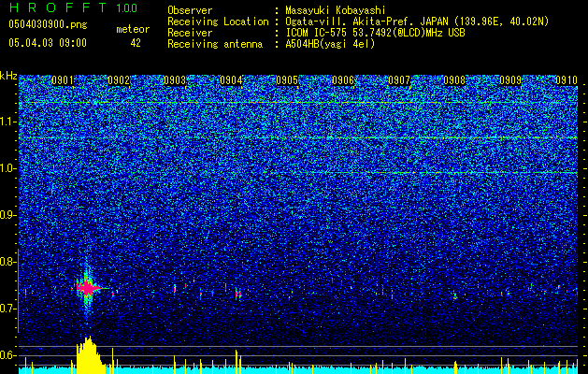This screenshot has height=374, width=588.
Task: Click the Receiver field label
Action: click(190, 33)
